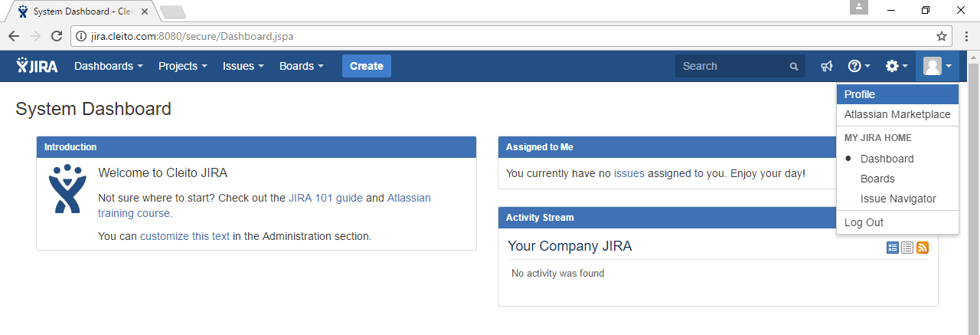Viewport: 980px width, 335px height.
Task: Choose Log Out from menu
Action: tap(897, 222)
